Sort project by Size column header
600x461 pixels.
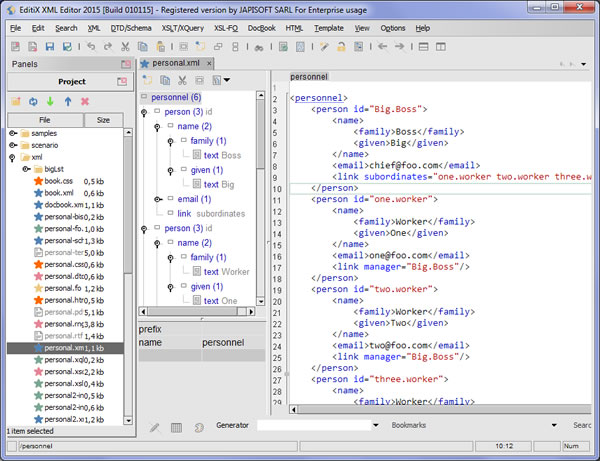tap(103, 120)
